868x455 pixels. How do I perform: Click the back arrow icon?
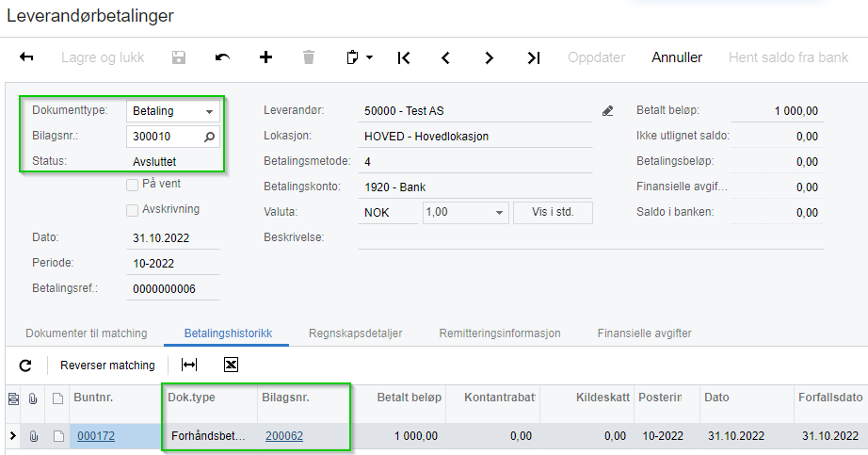[x=26, y=57]
